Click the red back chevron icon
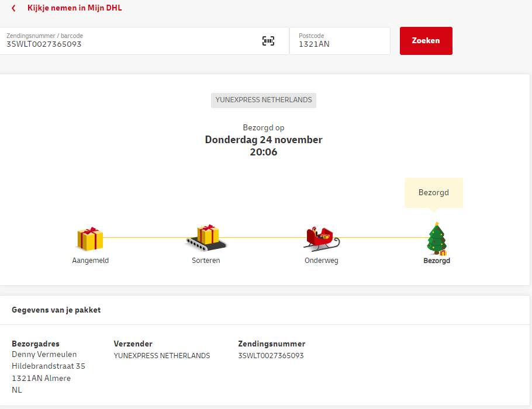 [x=13, y=8]
